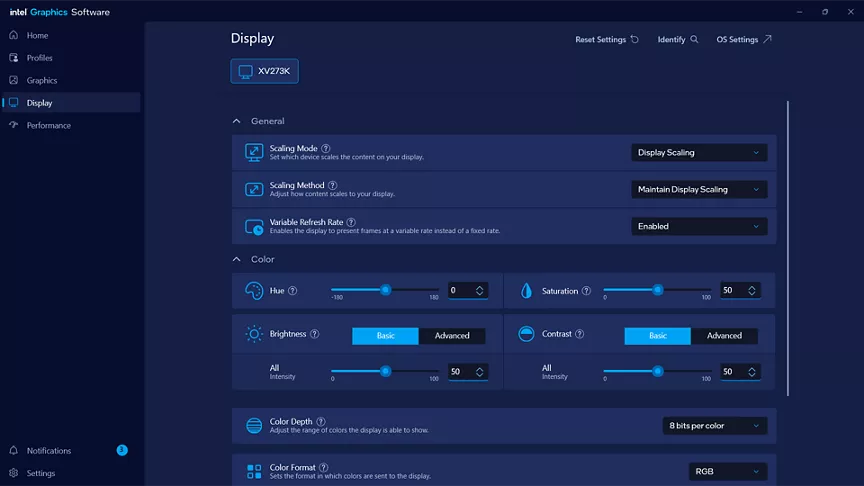864x486 pixels.
Task: Click the notifications bell icon in sidebar
Action: pyautogui.click(x=14, y=451)
